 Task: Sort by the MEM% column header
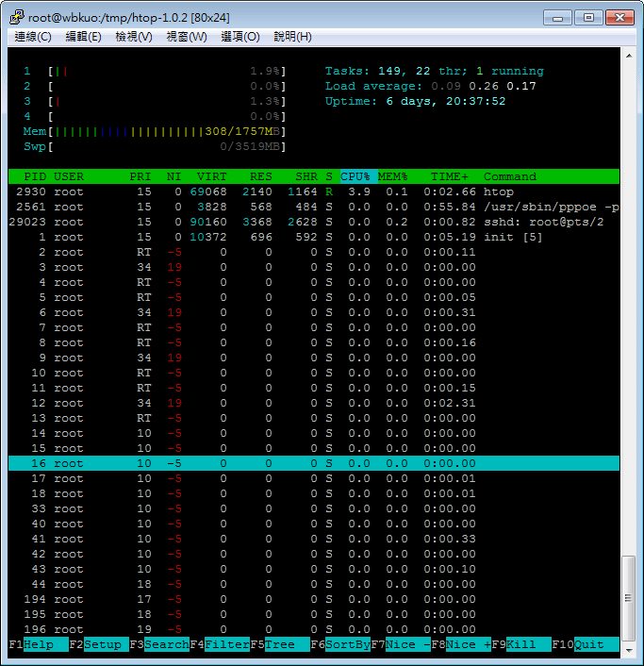(392, 176)
